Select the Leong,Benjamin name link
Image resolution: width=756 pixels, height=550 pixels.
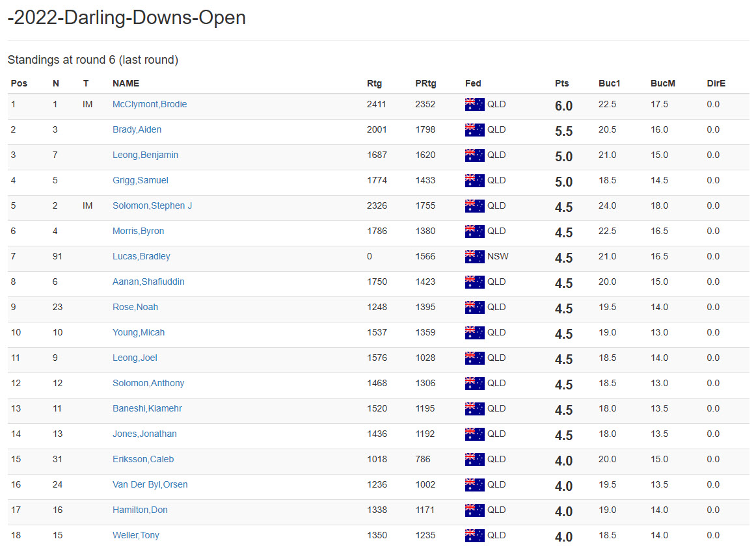(145, 155)
